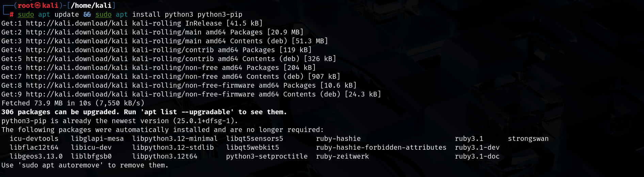Click the /home/kali path in the prompt
Image resolution: width=644 pixels, height=177 pixels.
[91, 5]
